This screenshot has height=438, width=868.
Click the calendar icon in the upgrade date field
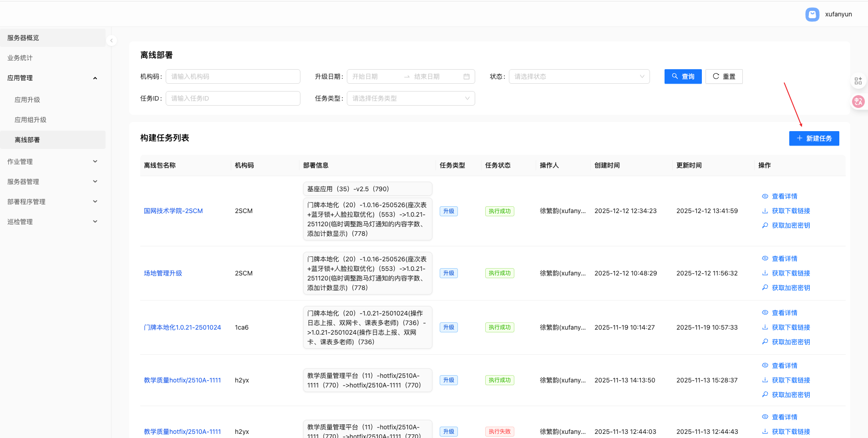pyautogui.click(x=466, y=76)
